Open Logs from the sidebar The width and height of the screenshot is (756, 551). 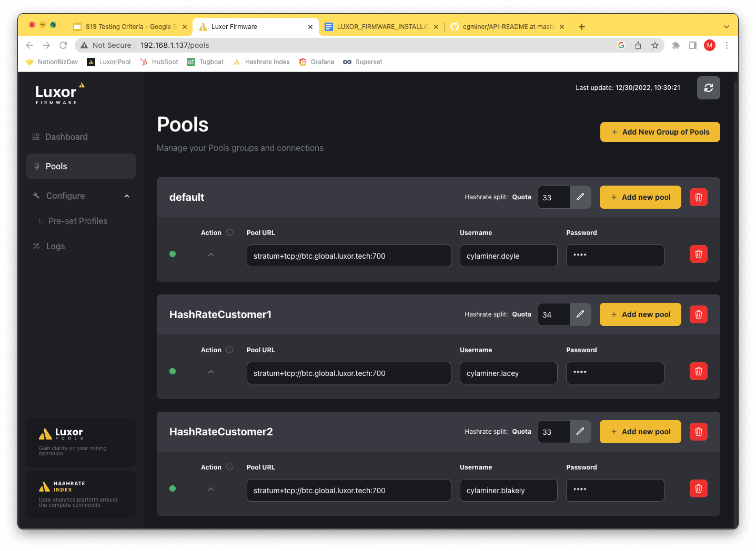[55, 246]
